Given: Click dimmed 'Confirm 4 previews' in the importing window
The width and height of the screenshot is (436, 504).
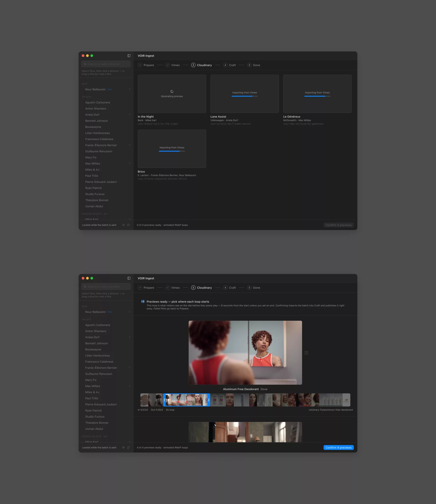Looking at the screenshot, I should tap(338, 225).
